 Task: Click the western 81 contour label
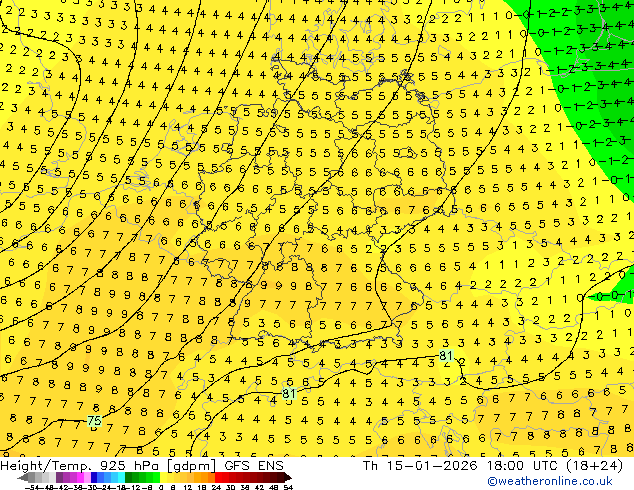(x=289, y=393)
